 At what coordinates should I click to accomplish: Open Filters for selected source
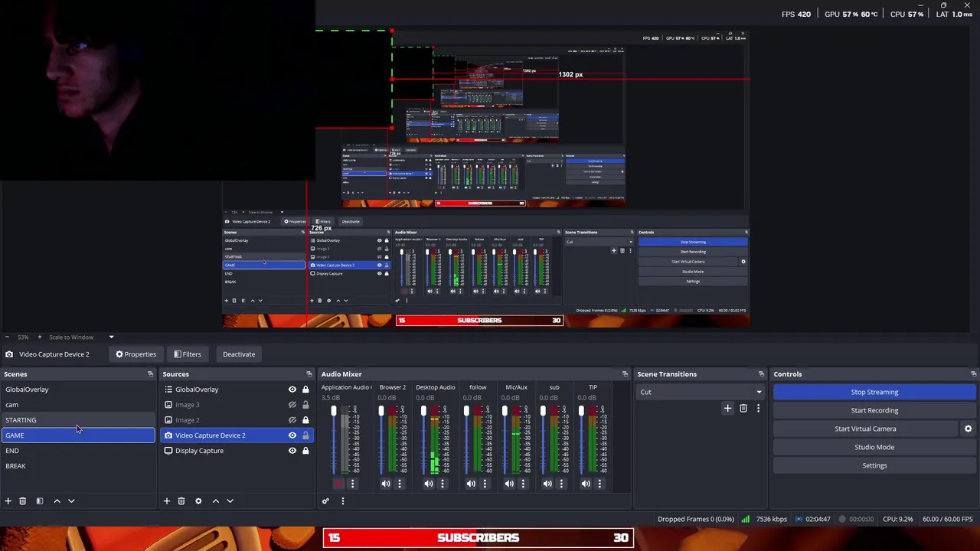[x=187, y=354]
